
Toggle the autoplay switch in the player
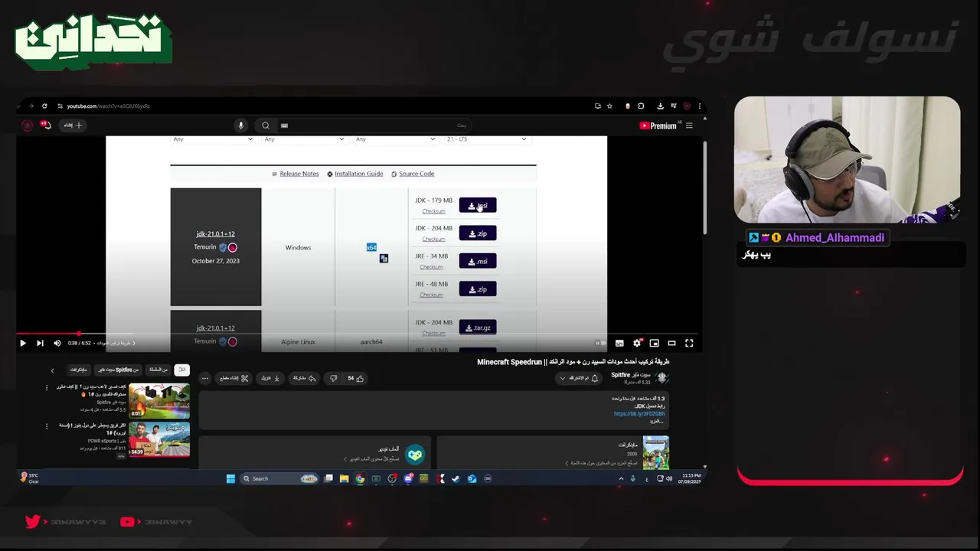click(x=600, y=344)
